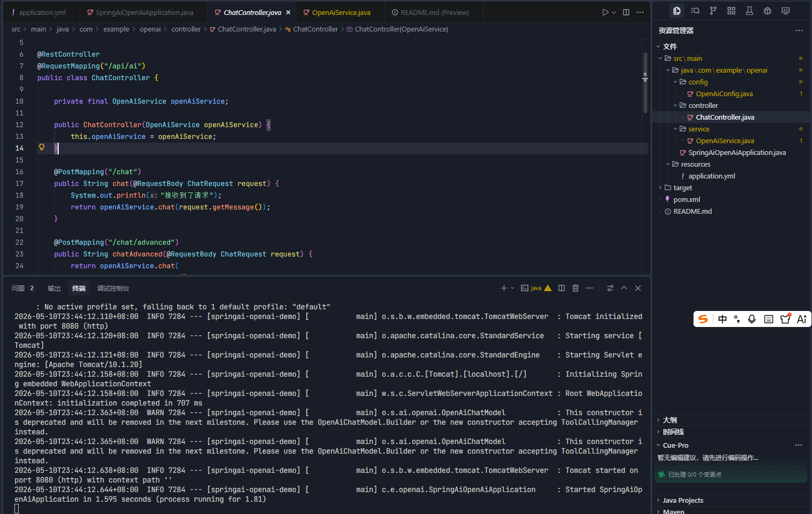Click editor vertical scrollbar thumb
812x514 pixels.
645,83
